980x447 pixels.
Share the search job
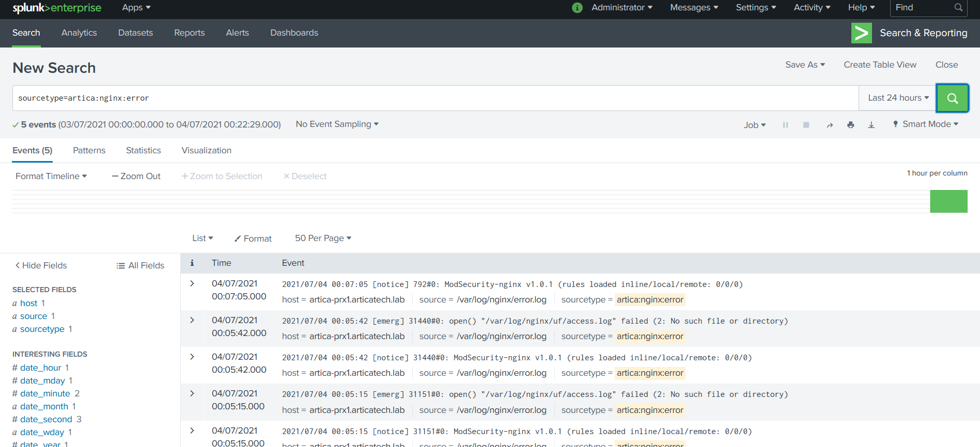pos(830,125)
